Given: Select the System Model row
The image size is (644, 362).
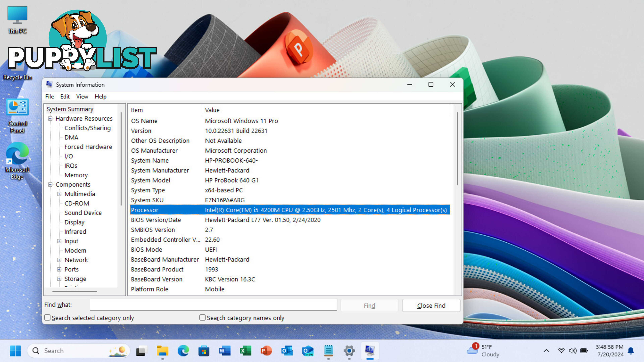Looking at the screenshot, I should pos(290,180).
